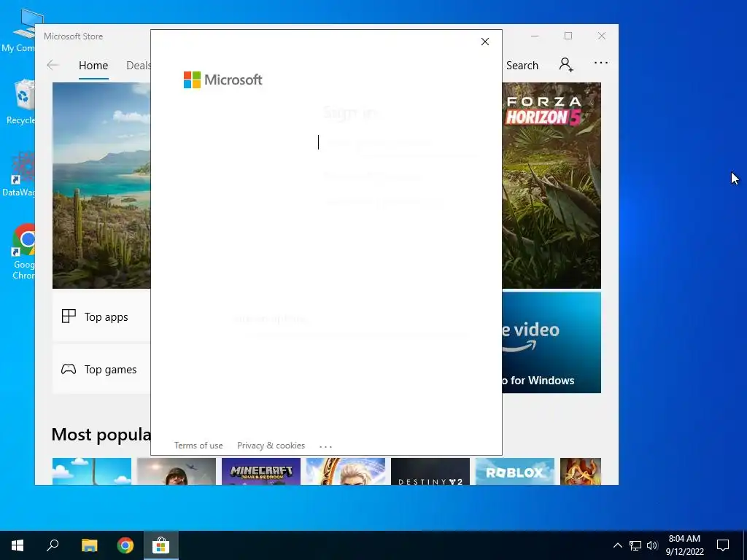Open the notification action center
This screenshot has width=747, height=560.
[723, 545]
